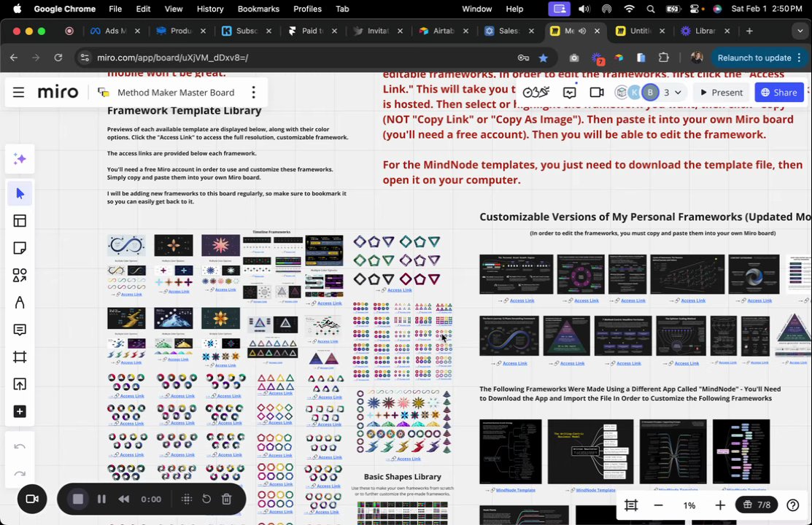Image resolution: width=812 pixels, height=525 pixels.
Task: Open the Templates tool in sidebar
Action: (x=20, y=221)
